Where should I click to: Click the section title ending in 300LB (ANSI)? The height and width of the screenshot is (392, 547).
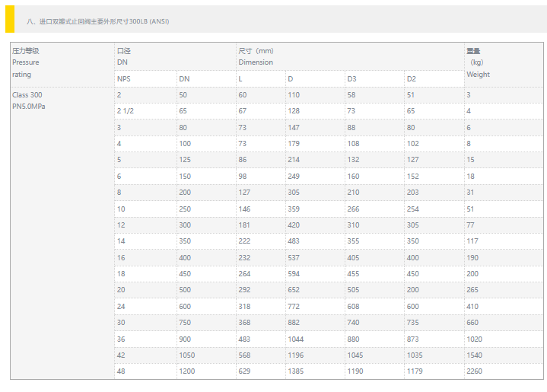[x=97, y=21]
